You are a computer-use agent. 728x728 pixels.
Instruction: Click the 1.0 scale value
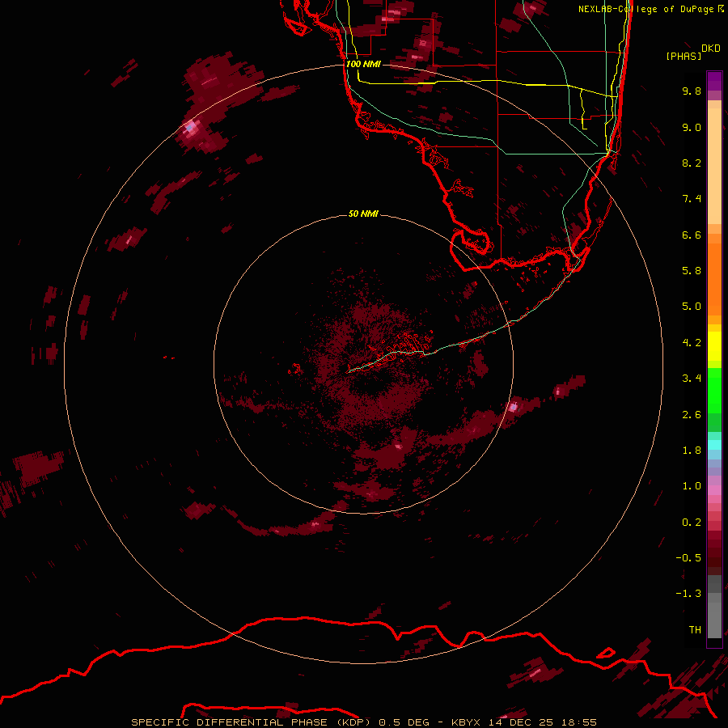coord(692,486)
